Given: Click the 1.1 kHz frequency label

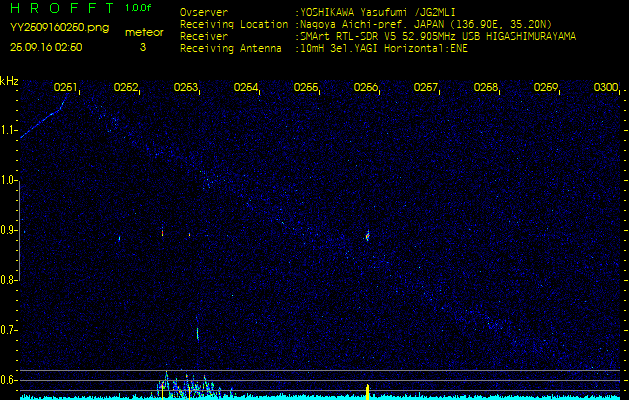Looking at the screenshot, I should pyautogui.click(x=8, y=130).
